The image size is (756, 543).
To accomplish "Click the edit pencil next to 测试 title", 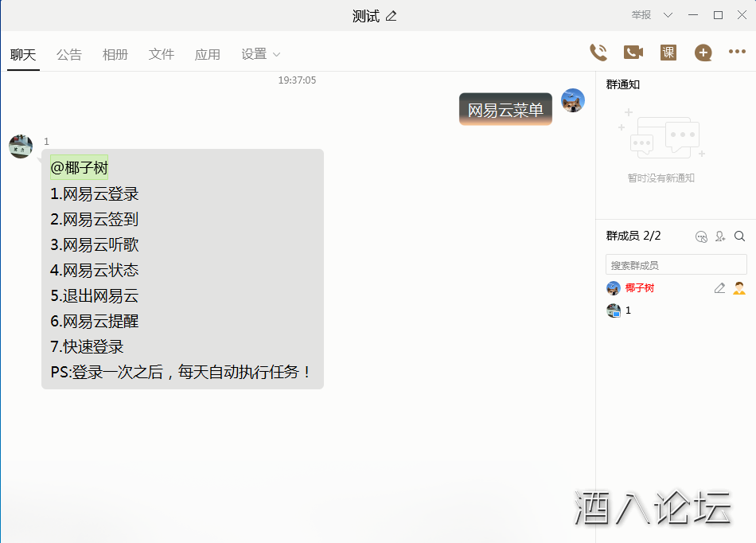I will [x=391, y=16].
